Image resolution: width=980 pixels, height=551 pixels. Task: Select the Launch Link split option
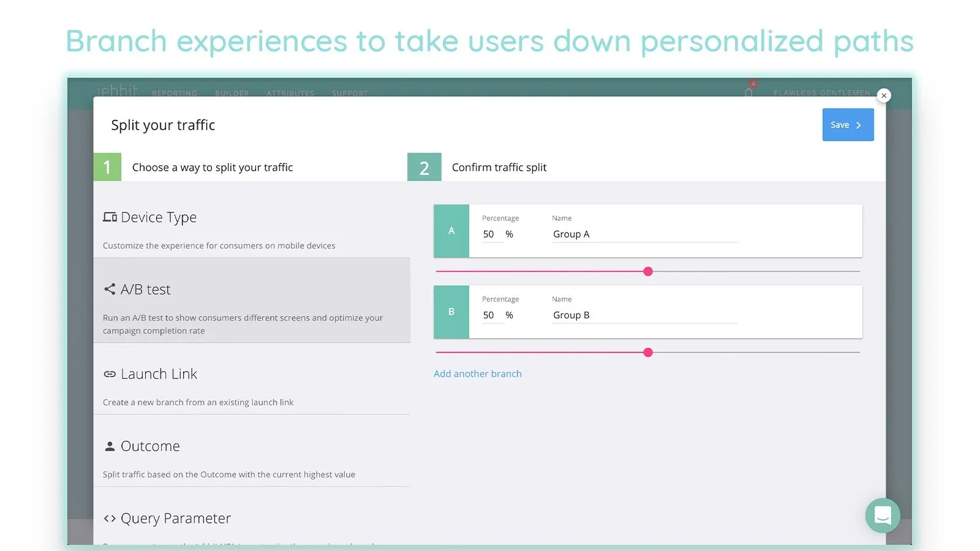click(x=252, y=379)
